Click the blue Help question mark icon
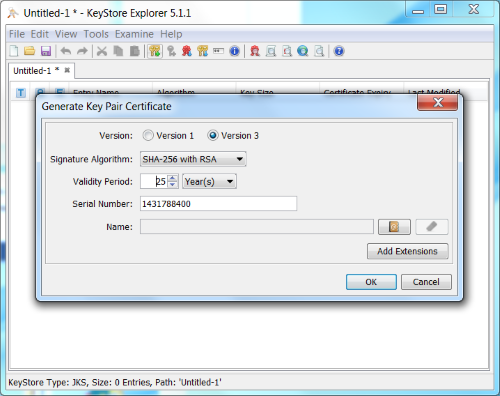500x396 pixels. point(339,51)
